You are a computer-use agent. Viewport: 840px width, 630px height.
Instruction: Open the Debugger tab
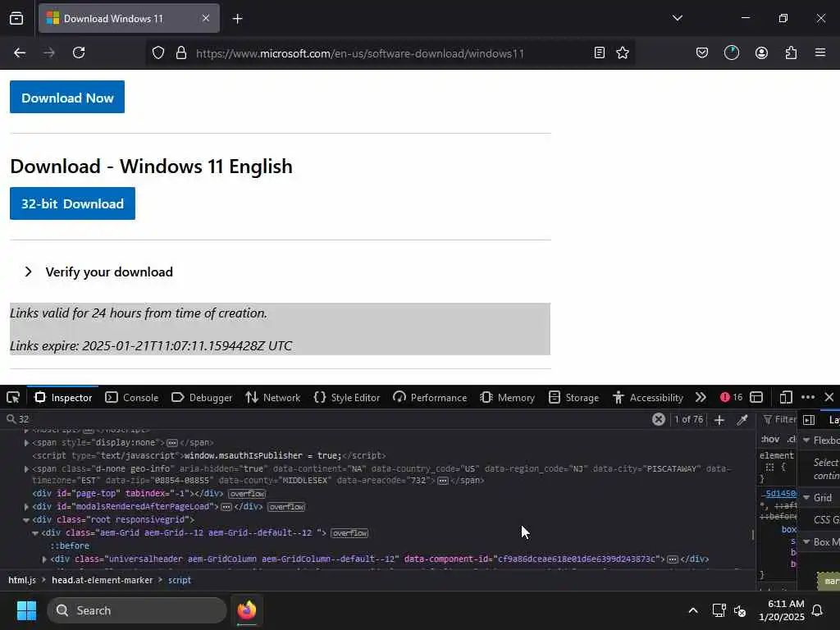202,398
